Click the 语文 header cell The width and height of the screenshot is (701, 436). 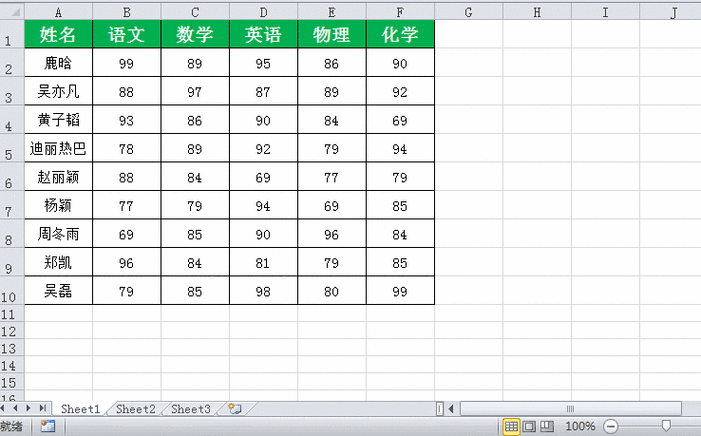tap(127, 34)
